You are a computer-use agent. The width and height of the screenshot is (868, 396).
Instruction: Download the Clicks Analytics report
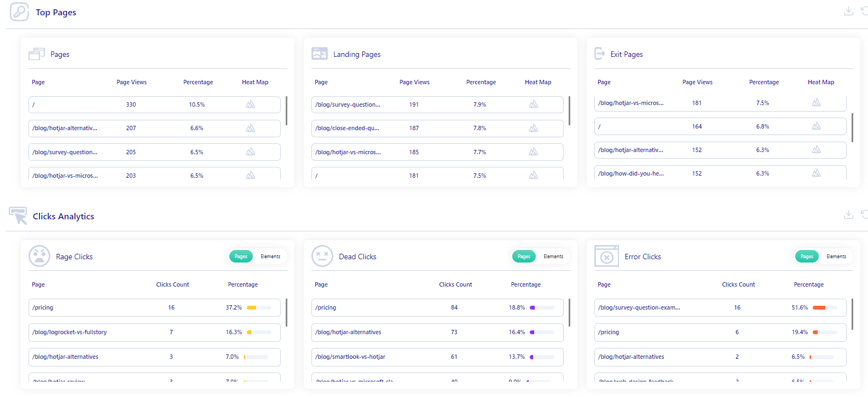click(848, 214)
